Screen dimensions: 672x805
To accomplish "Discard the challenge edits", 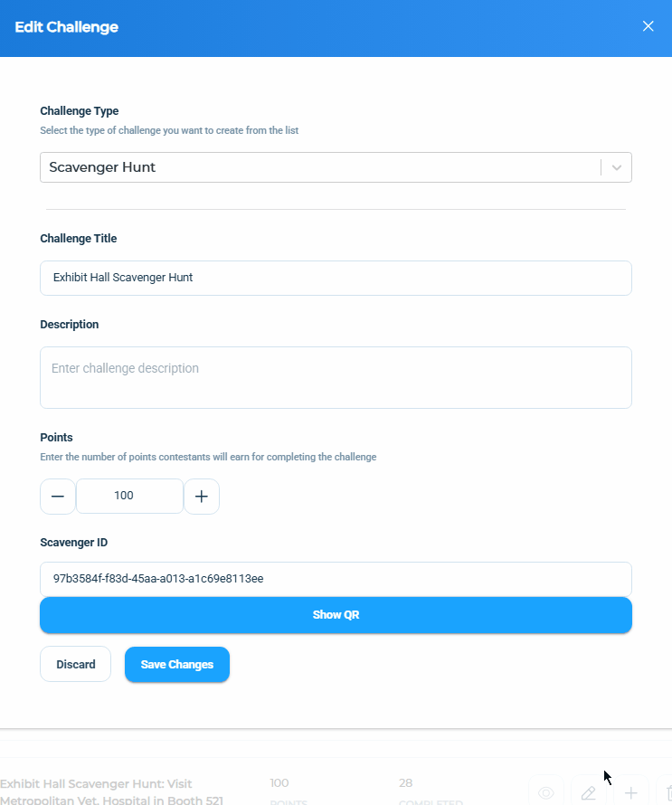I will coord(75,664).
